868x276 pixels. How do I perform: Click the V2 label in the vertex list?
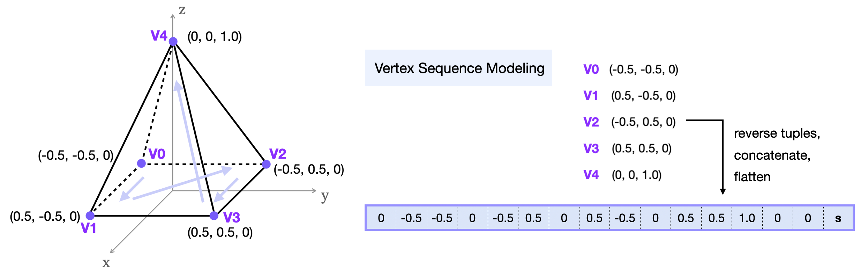click(591, 122)
